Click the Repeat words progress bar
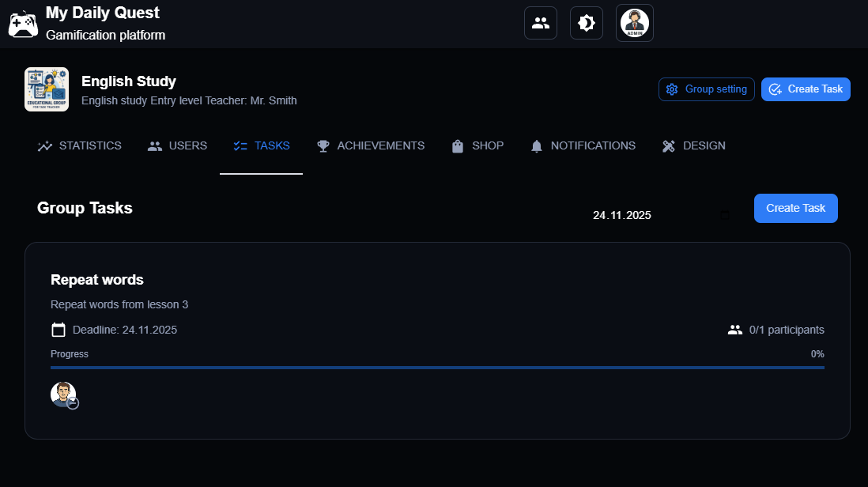 tap(437, 368)
